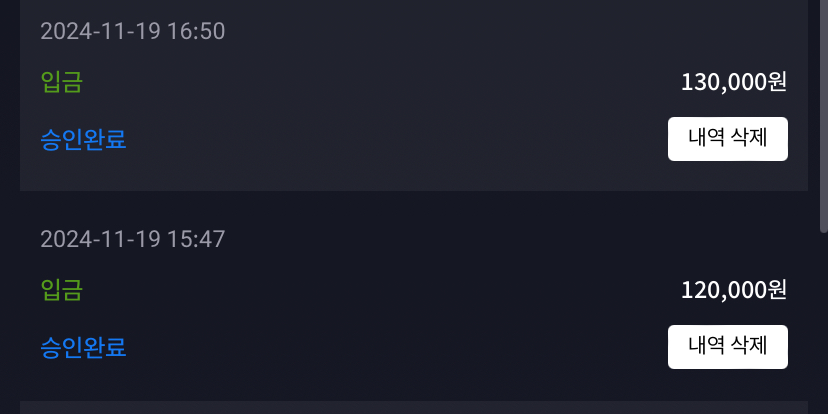Image resolution: width=828 pixels, height=414 pixels.
Task: Click the 원 character after 130,000
Action: pos(777,82)
